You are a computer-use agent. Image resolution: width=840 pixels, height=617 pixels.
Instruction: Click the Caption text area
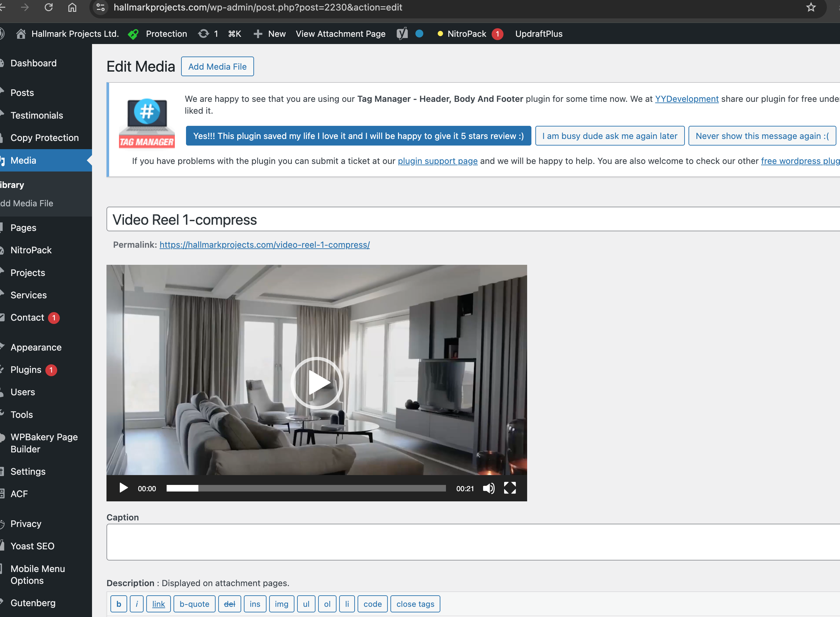(x=473, y=542)
